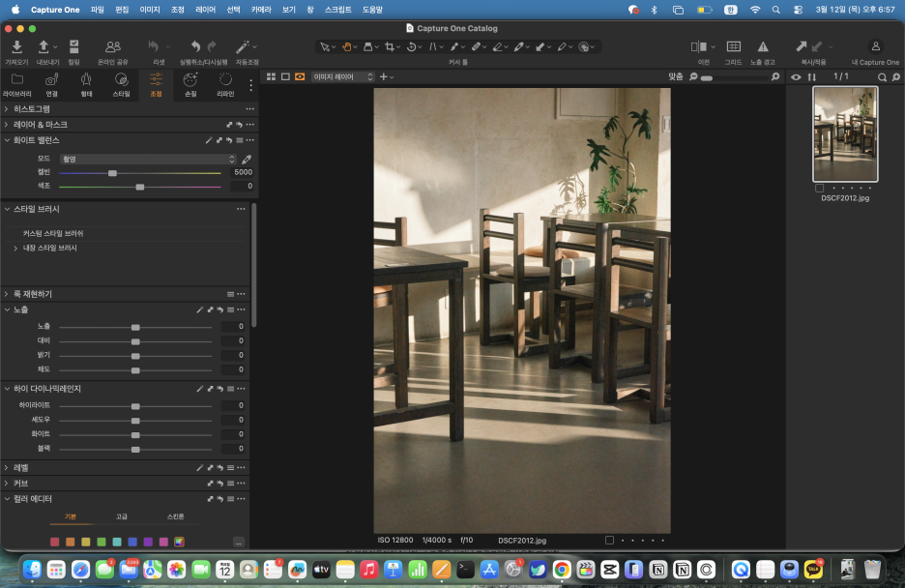Select the pointer cursor tool

[325, 46]
